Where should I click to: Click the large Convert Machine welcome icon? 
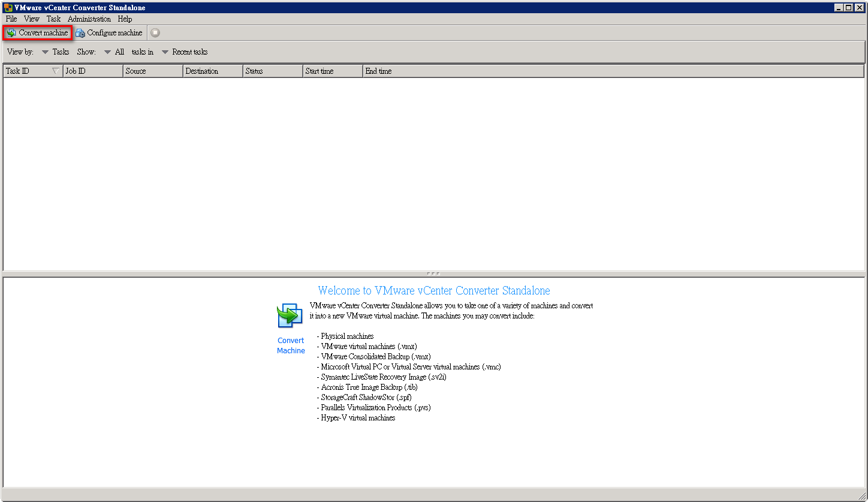pos(290,315)
